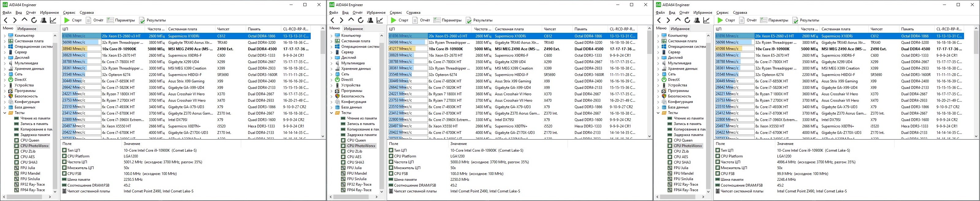
Task: Click green Старт play button in left window
Action: [73, 20]
